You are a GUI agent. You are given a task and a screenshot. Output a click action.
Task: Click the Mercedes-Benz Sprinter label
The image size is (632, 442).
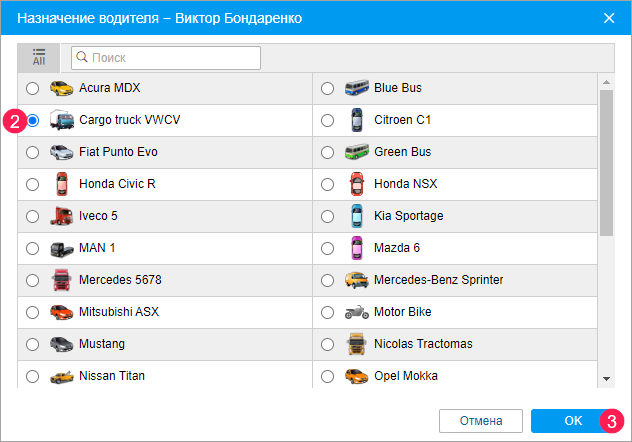pyautogui.click(x=438, y=280)
